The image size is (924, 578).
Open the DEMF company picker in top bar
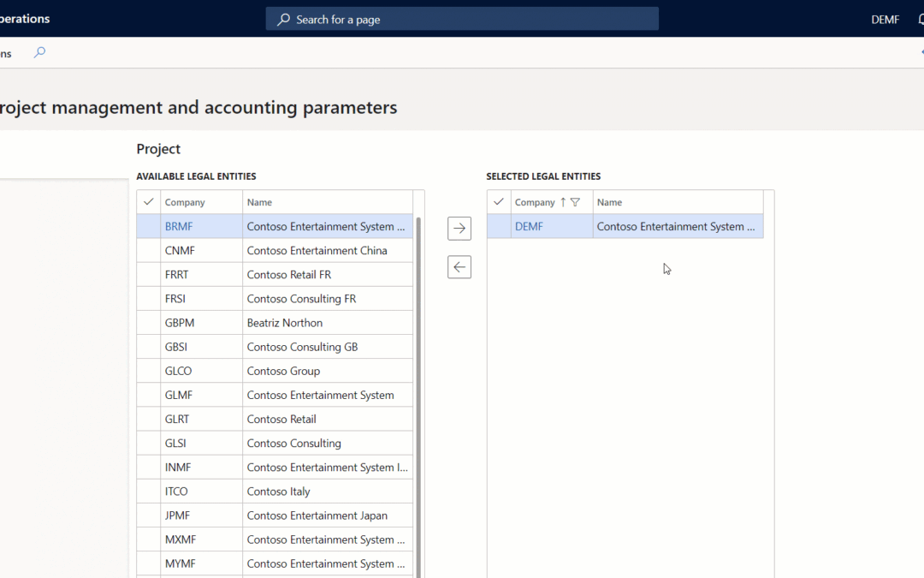[x=885, y=20]
